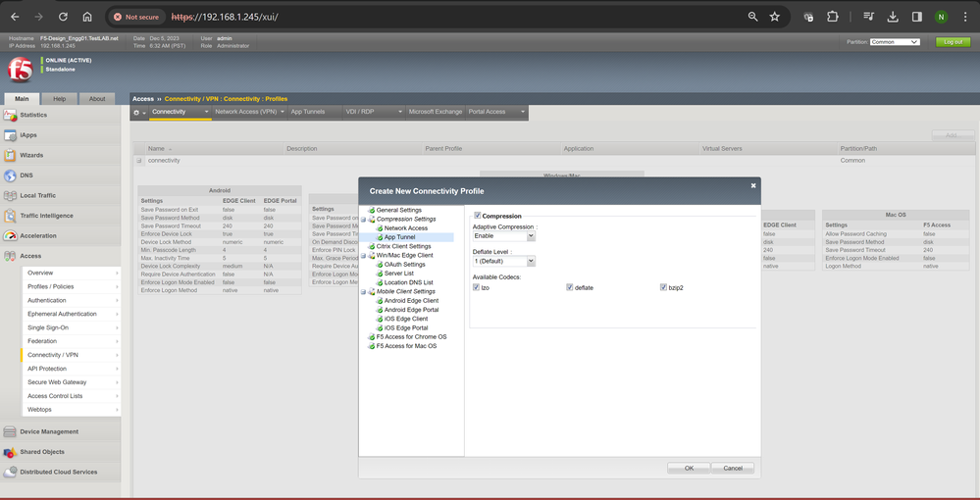Click the settings gear in the Access toolbar

point(137,113)
